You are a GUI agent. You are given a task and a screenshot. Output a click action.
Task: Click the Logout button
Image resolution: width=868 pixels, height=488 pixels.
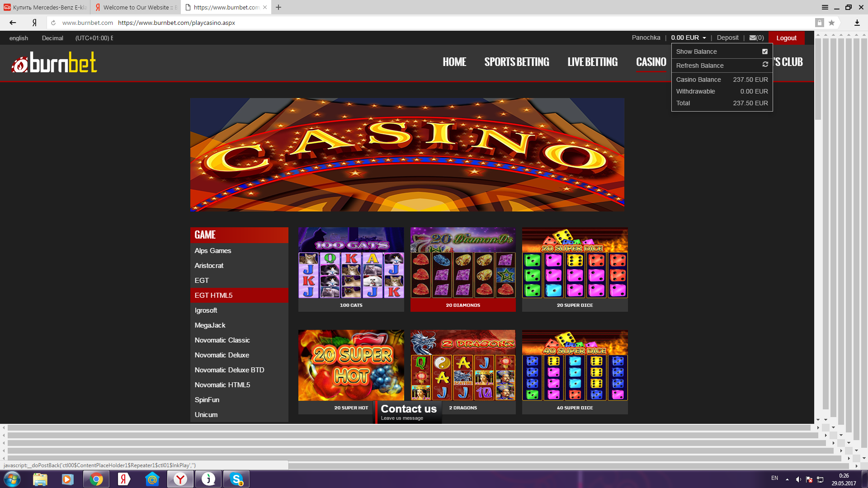786,38
